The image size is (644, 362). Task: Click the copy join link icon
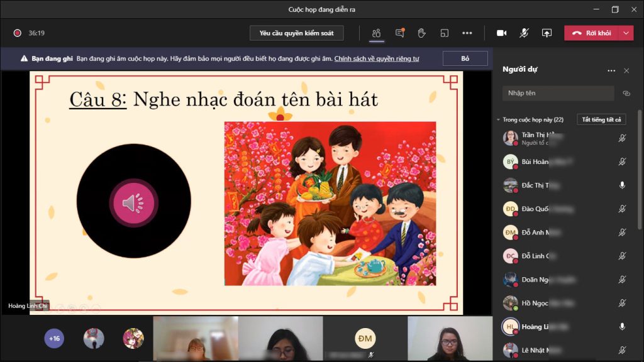point(626,93)
